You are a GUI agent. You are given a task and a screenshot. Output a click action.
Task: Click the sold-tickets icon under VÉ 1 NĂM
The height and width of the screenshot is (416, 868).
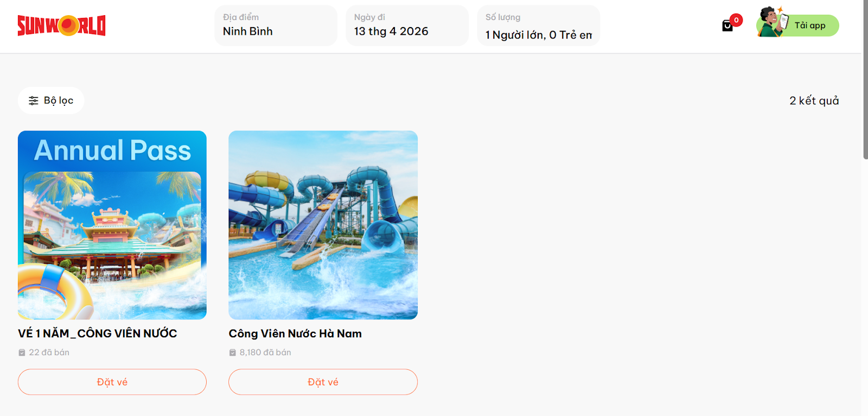(x=22, y=352)
